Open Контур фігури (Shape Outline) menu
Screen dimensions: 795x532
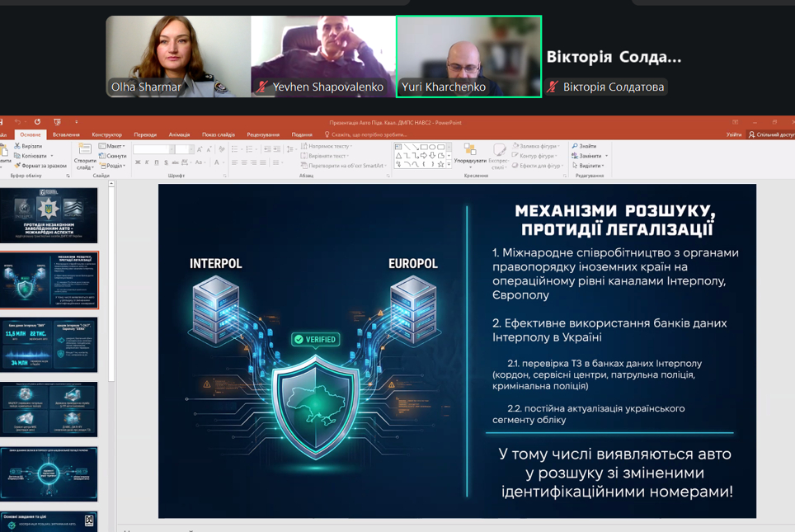tap(535, 156)
